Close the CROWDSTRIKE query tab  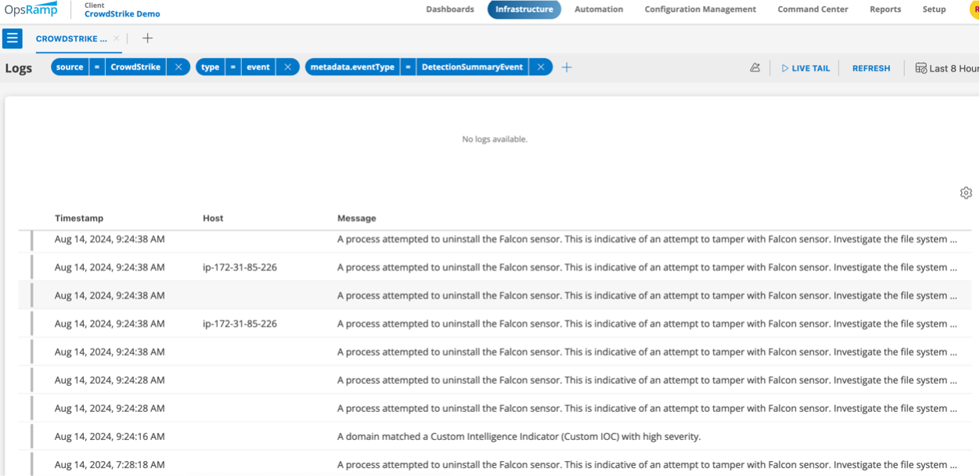[x=117, y=38]
